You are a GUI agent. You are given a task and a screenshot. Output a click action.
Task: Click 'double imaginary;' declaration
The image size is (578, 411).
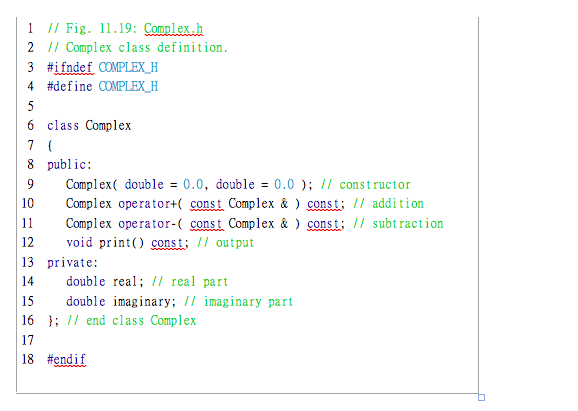121,302
